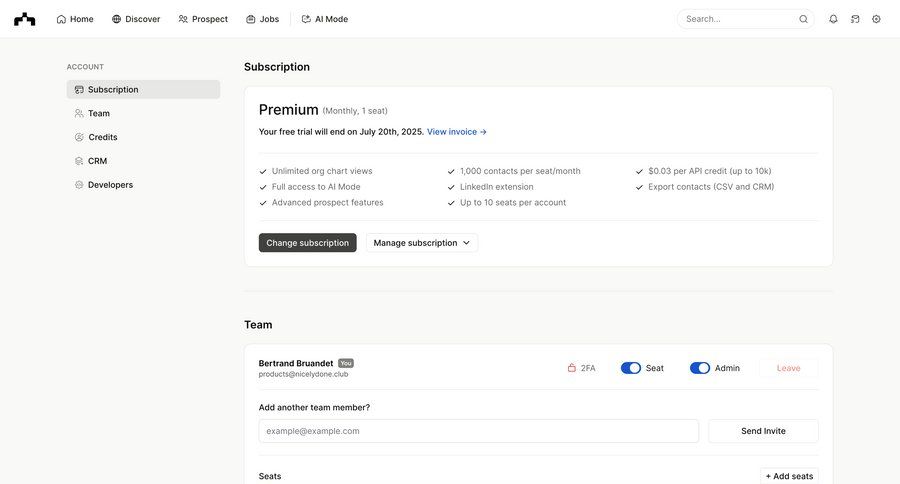The width and height of the screenshot is (900, 484).
Task: Click the 2FA label
Action: 588,368
